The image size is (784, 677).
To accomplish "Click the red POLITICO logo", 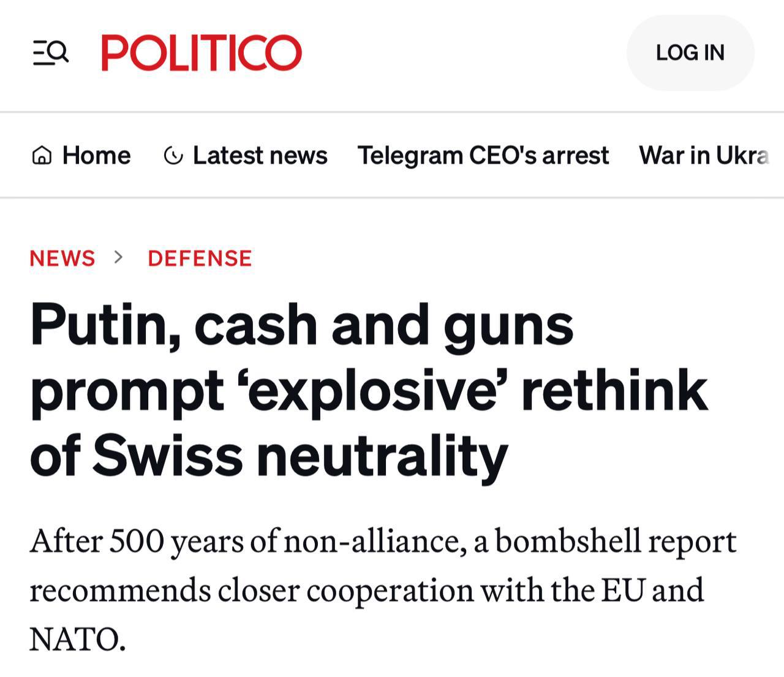I will click(202, 53).
